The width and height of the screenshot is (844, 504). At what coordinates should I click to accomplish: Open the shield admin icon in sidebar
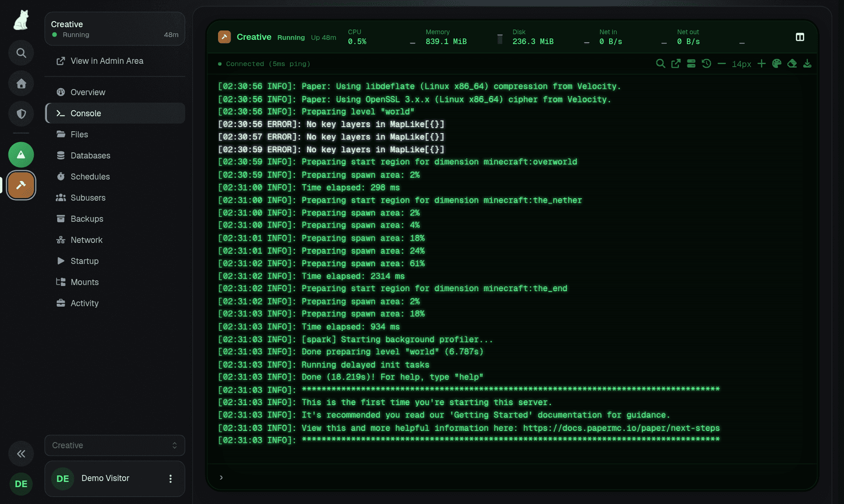21,114
